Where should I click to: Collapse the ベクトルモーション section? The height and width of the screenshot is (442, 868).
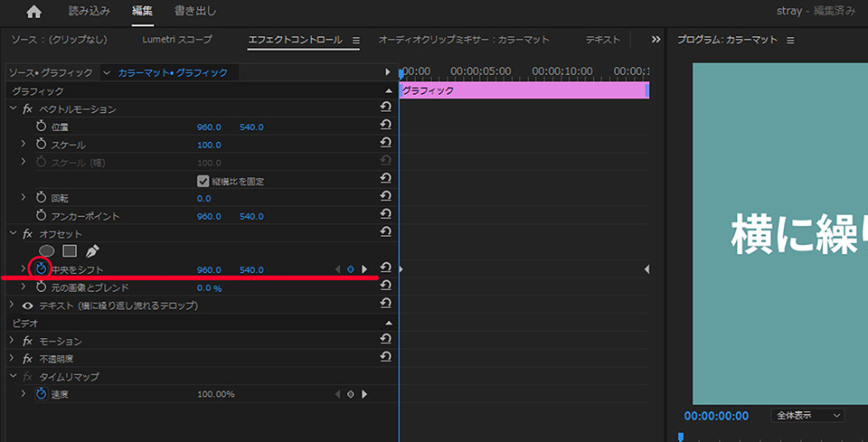pyautogui.click(x=13, y=109)
